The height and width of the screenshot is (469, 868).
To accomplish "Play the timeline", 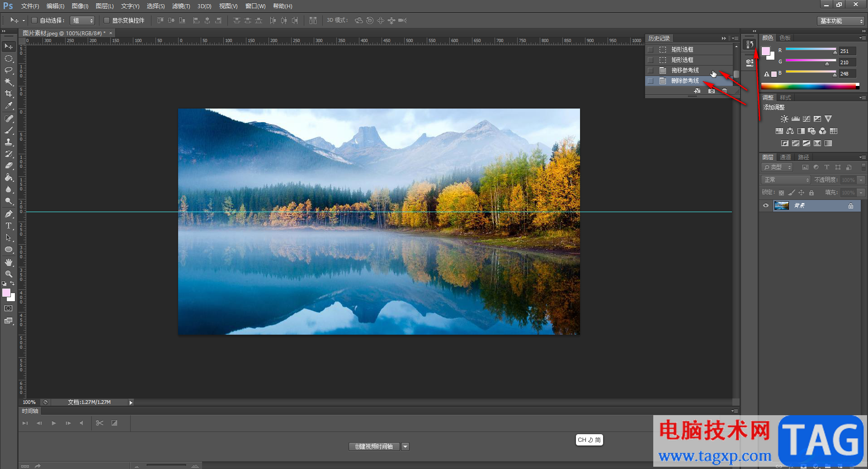I will 54,423.
